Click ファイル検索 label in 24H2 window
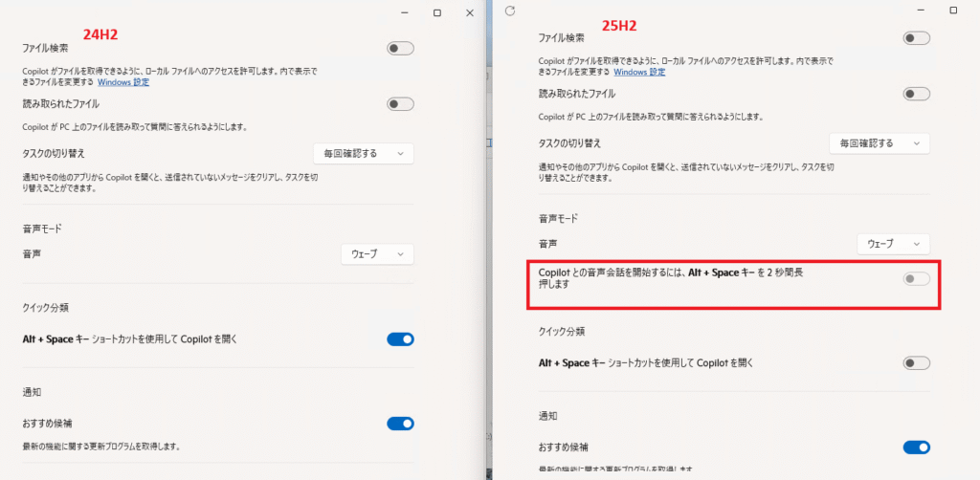This screenshot has width=980, height=480. pos(45,48)
